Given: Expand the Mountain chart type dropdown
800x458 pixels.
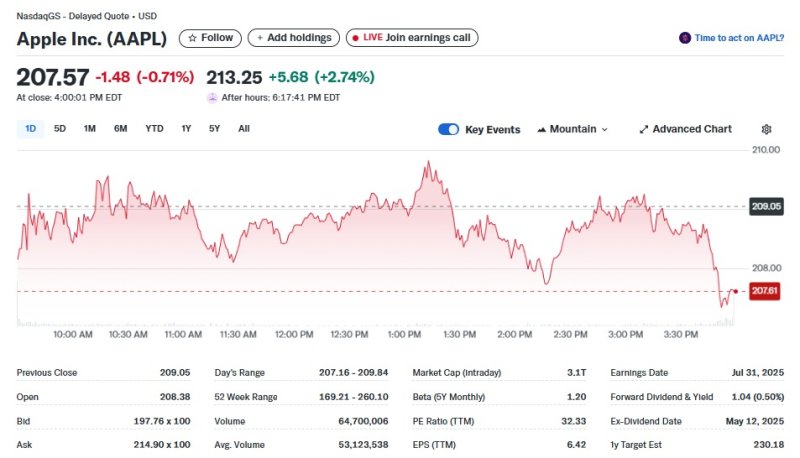Looking at the screenshot, I should (x=605, y=130).
